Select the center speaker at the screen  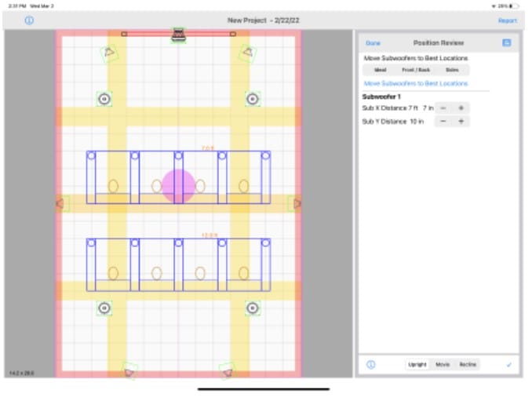pos(179,34)
